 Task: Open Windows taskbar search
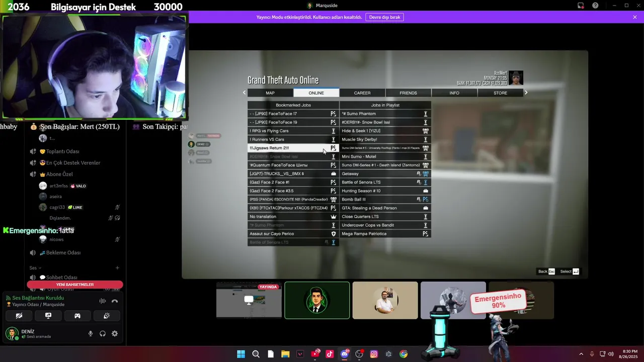256,354
